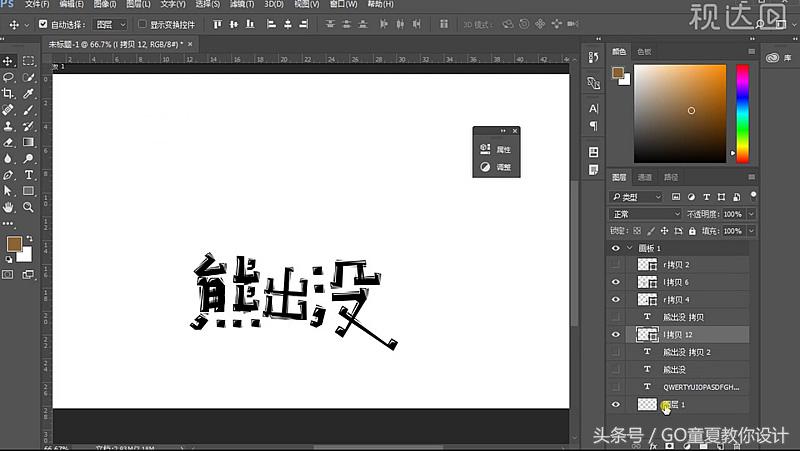
Task: Close the floating mini panel
Action: [515, 131]
